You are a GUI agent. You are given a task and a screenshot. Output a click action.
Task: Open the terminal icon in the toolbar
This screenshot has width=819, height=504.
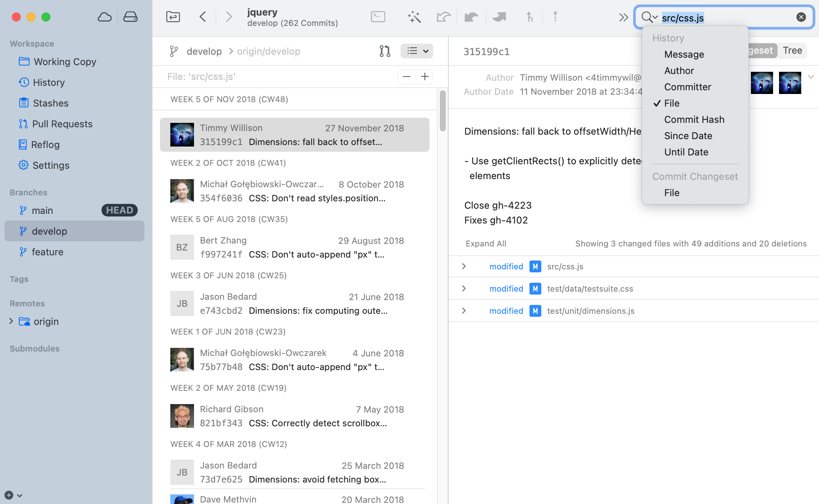point(378,17)
